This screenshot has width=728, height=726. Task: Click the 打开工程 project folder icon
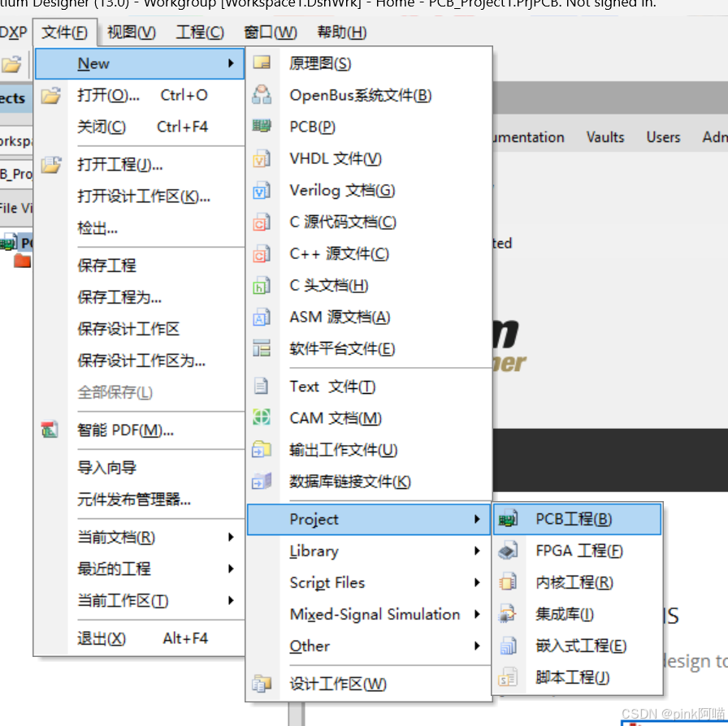click(50, 164)
